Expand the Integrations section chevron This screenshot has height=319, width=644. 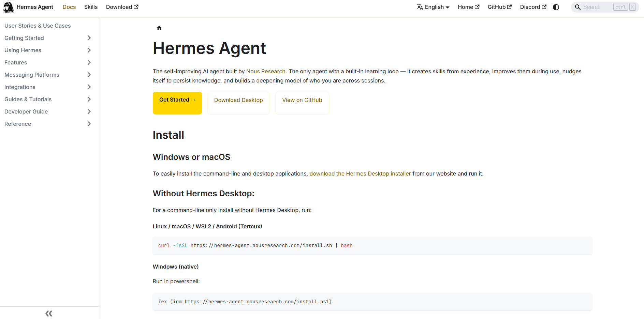click(x=89, y=87)
